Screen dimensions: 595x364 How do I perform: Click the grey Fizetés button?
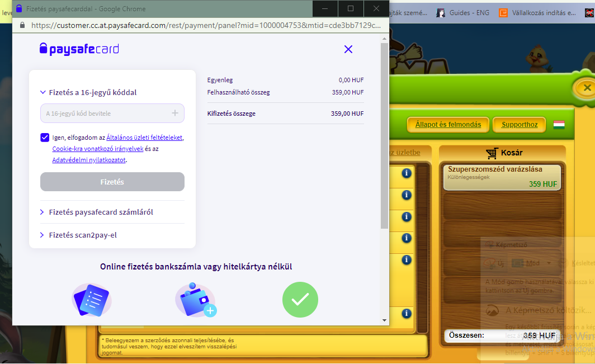112,182
